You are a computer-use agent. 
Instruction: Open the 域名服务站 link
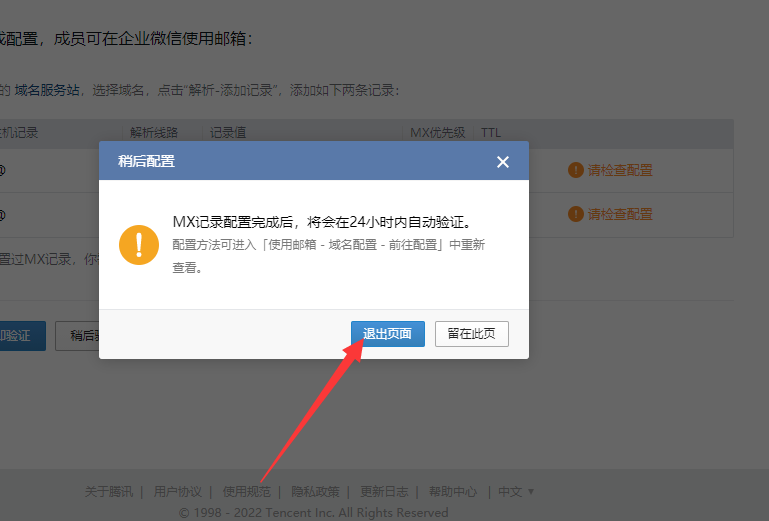tap(47, 90)
